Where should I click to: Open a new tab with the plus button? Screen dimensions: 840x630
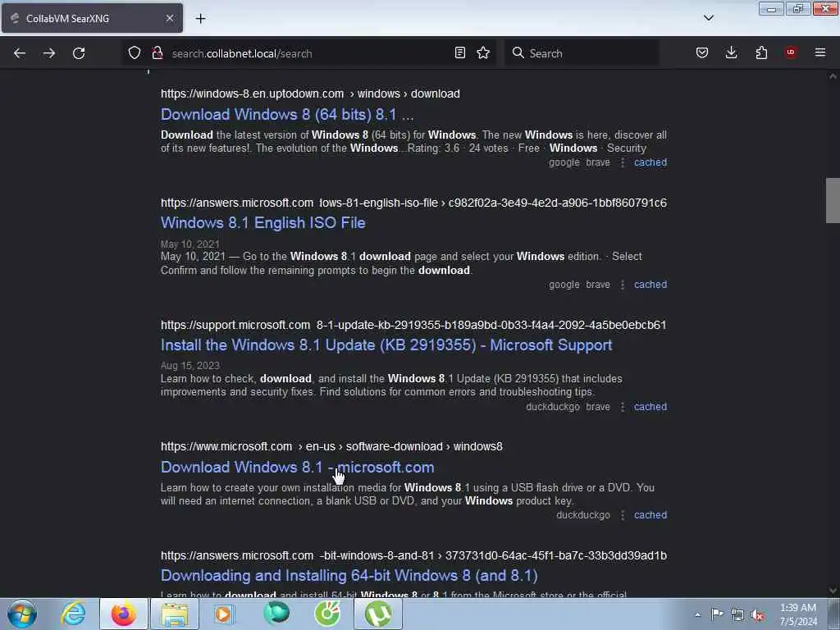(200, 18)
